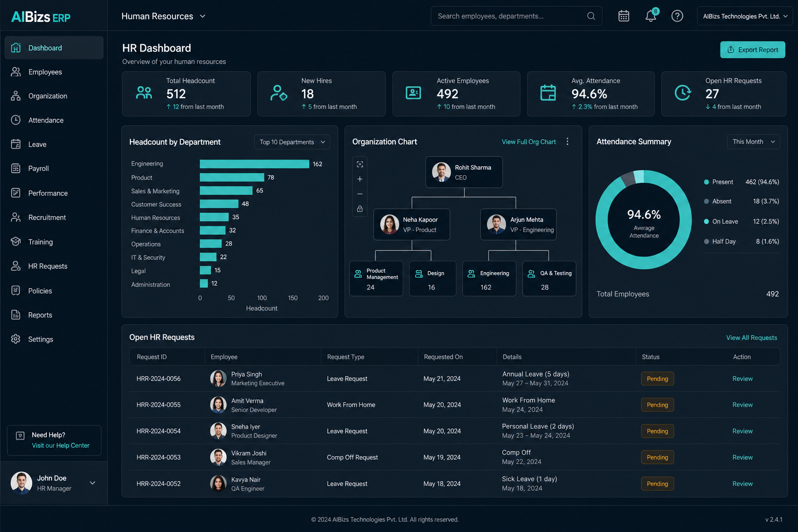The height and width of the screenshot is (532, 798).
Task: Click request ID HRR-2024-0054
Action: coord(158,431)
